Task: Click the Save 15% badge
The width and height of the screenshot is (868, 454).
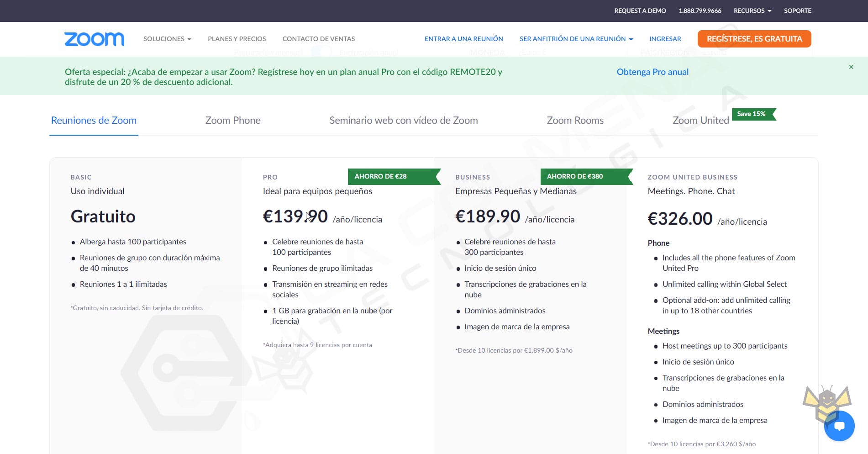Action: (752, 114)
